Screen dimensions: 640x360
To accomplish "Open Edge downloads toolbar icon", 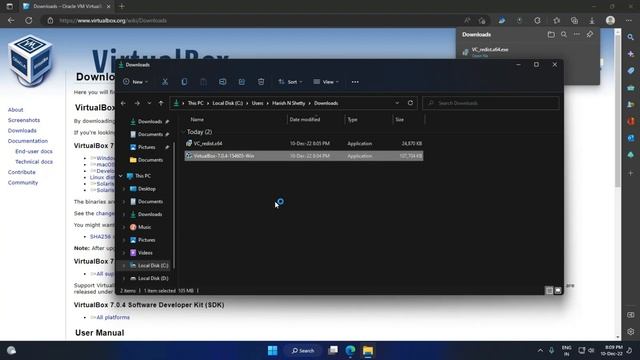I will click(x=591, y=20).
